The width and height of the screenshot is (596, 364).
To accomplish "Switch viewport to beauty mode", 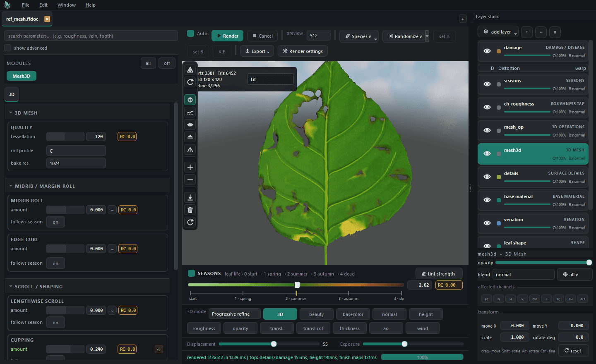I will tap(317, 314).
